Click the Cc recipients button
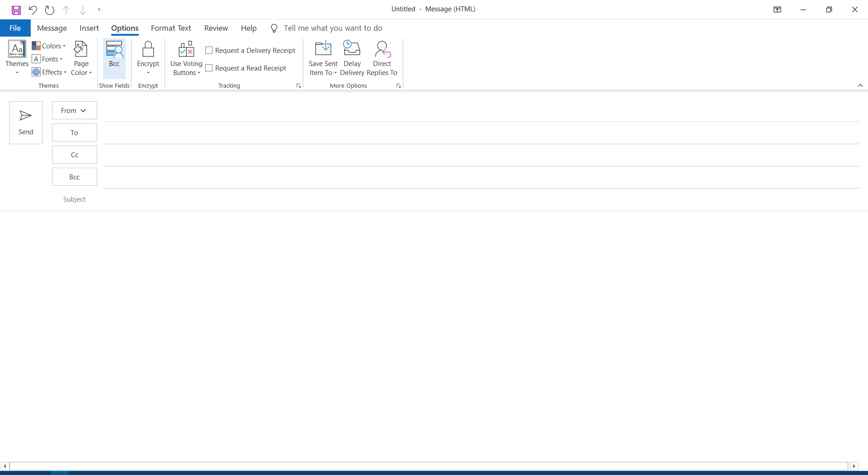The height and width of the screenshot is (475, 868). click(75, 155)
